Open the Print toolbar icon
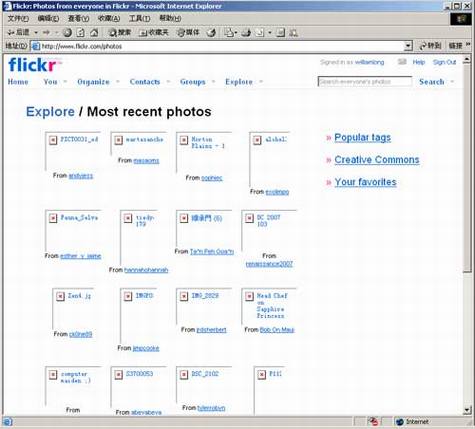Screen dimensions: 475x429 click(x=246, y=33)
